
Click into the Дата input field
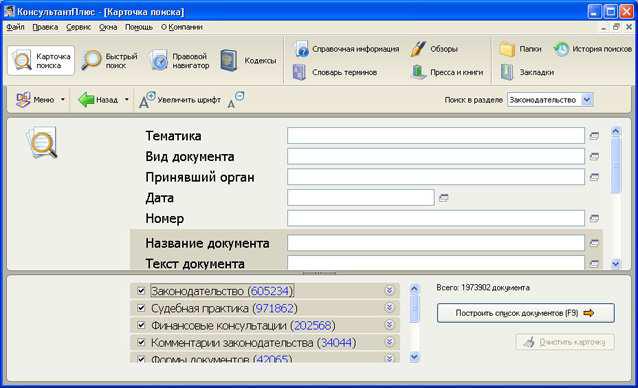[x=361, y=198]
